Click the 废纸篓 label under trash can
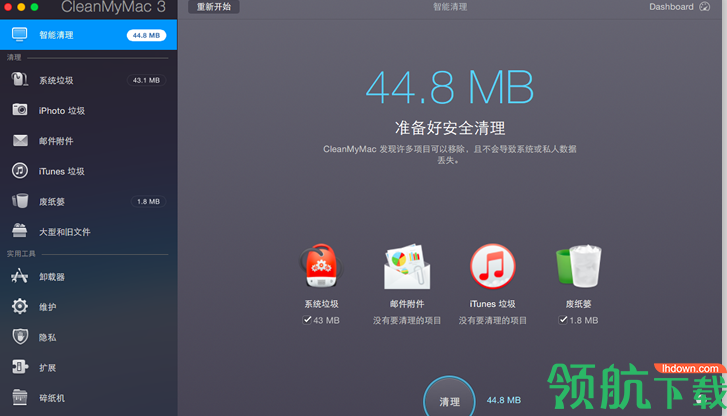727x416 pixels. click(578, 304)
